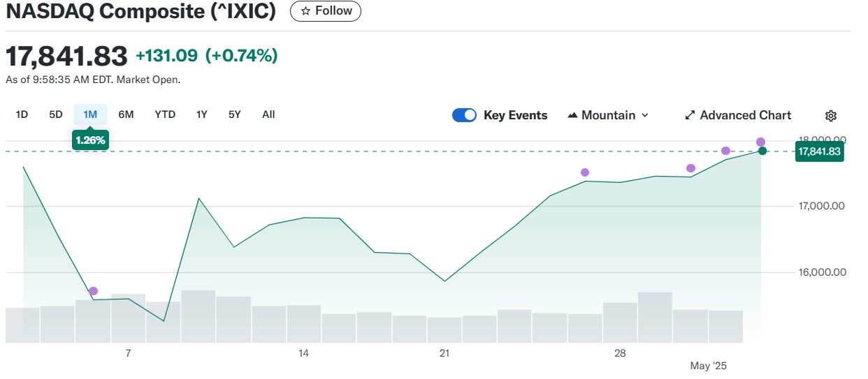The height and width of the screenshot is (379, 868).
Task: Click the 7 date axis label
Action: coord(128,353)
